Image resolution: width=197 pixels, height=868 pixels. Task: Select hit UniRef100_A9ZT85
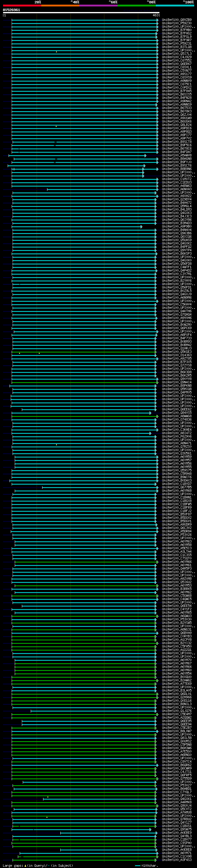176,358
